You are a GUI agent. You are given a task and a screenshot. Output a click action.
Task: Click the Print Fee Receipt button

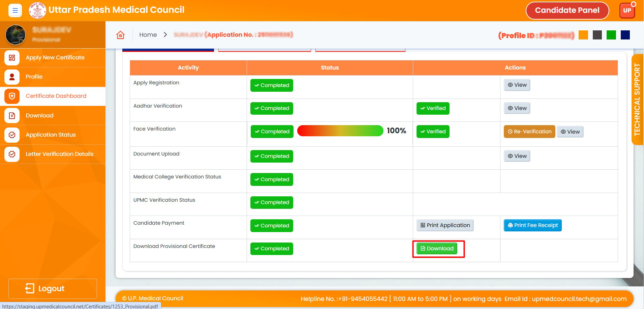(x=532, y=225)
